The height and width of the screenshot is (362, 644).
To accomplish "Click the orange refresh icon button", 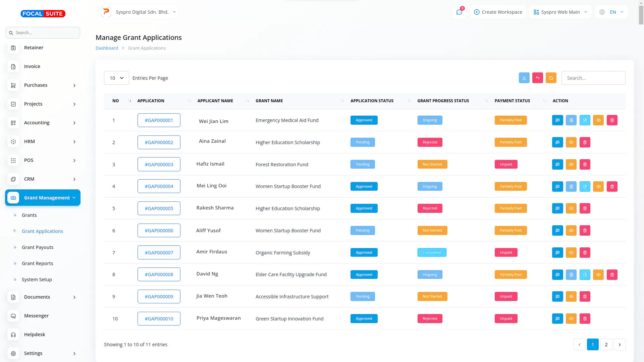I will 551,78.
